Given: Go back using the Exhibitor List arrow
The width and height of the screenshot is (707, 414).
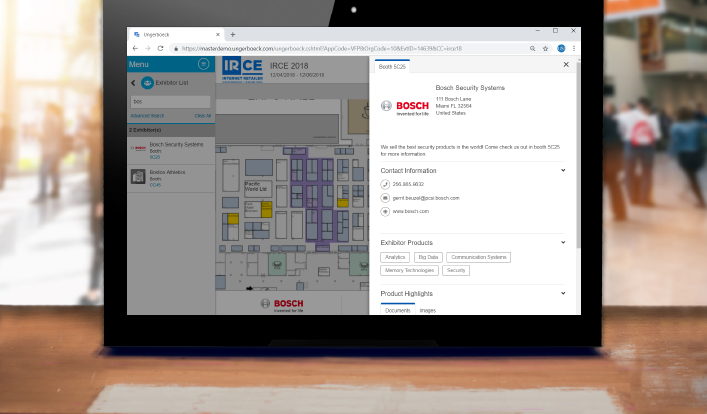Looking at the screenshot, I should (133, 83).
